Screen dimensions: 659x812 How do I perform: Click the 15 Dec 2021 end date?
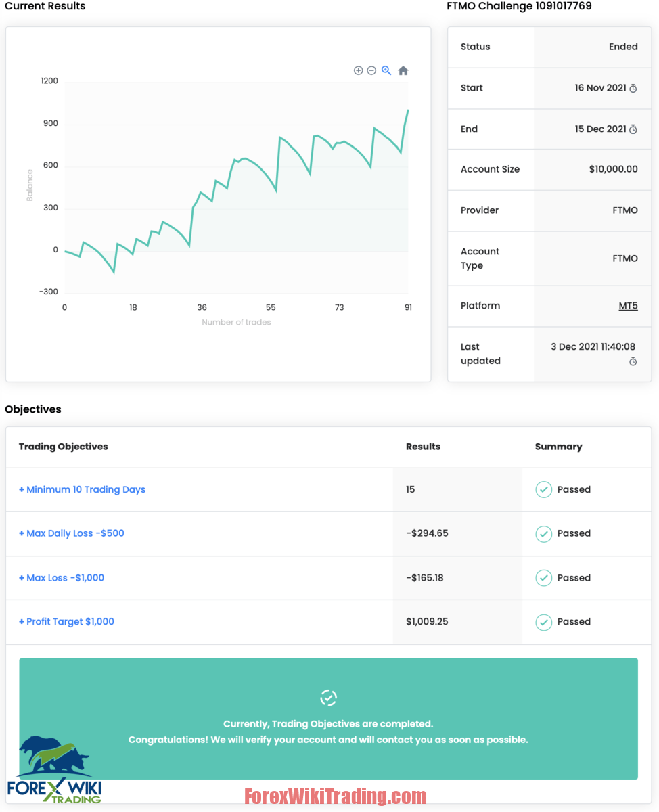point(600,129)
